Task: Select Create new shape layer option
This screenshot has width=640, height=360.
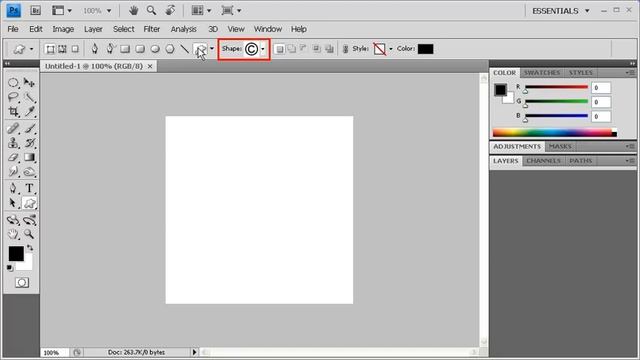Action: [x=280, y=49]
